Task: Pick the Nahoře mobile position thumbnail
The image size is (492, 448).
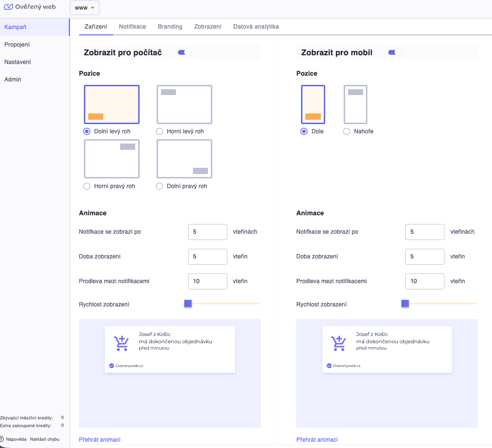Action: (x=355, y=104)
